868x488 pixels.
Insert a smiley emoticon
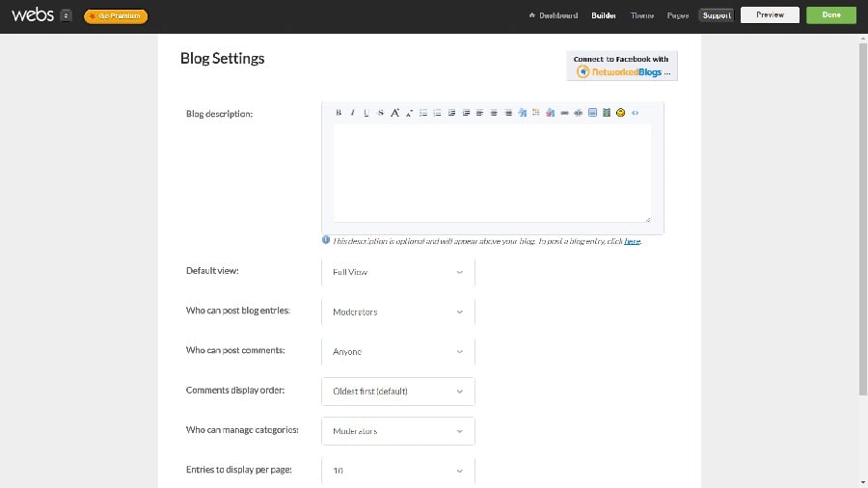620,113
